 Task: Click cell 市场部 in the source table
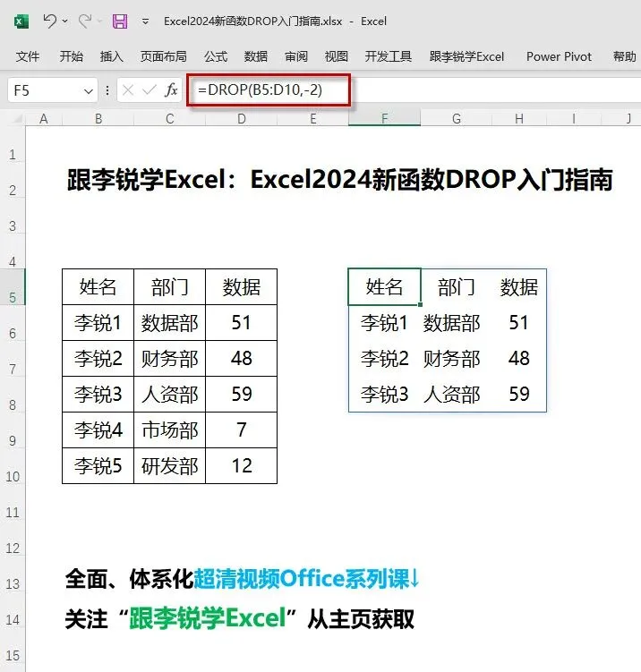click(x=170, y=430)
